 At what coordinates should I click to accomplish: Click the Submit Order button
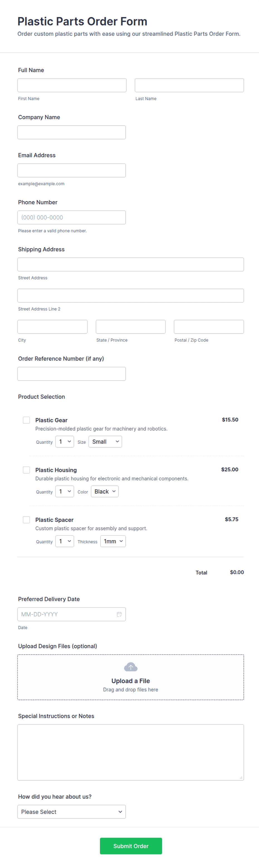coord(131,846)
